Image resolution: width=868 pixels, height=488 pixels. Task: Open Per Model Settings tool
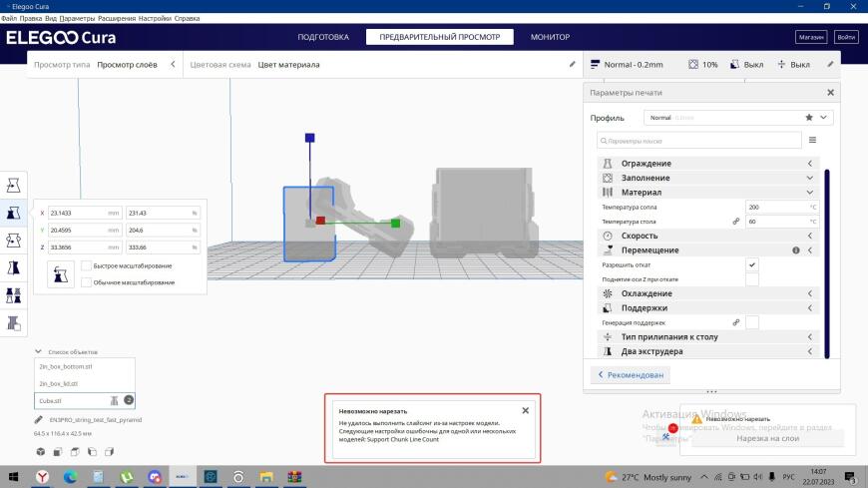click(13, 295)
